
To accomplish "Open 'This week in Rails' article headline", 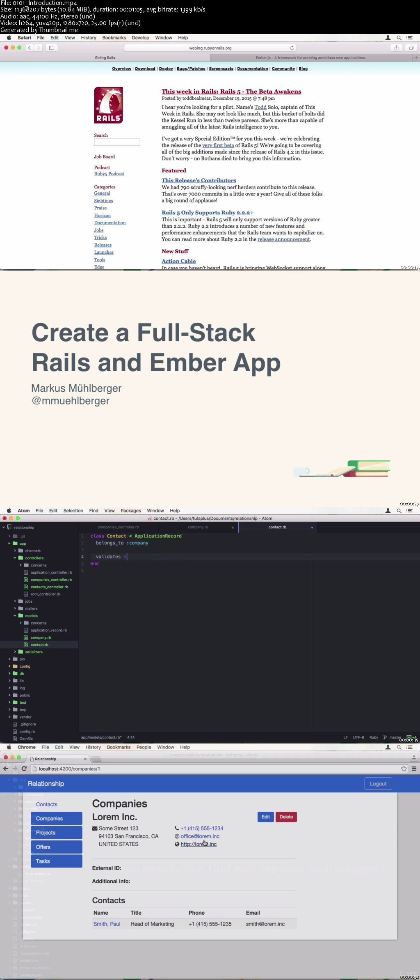I will point(231,92).
